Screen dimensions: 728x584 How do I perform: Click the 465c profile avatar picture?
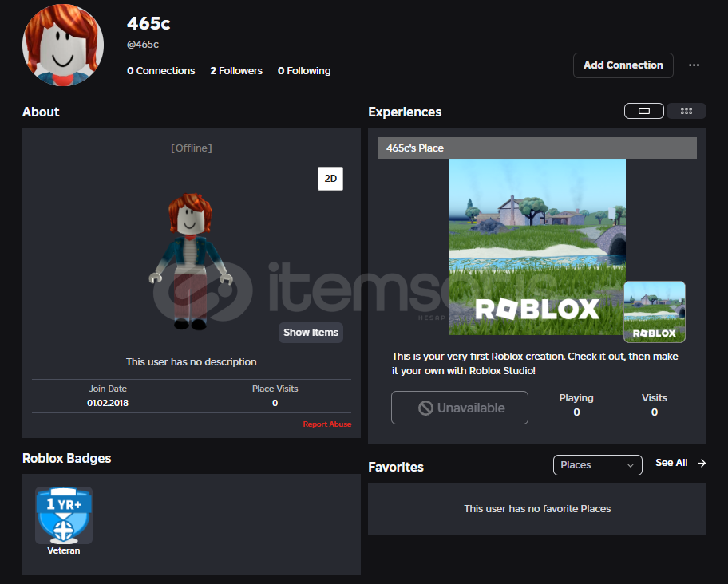click(x=63, y=45)
